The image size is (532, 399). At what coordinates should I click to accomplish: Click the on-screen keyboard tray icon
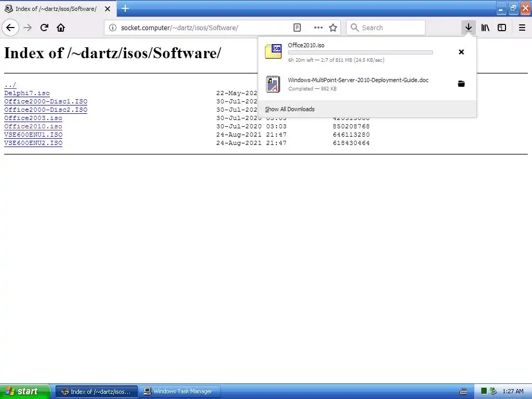coord(463,392)
